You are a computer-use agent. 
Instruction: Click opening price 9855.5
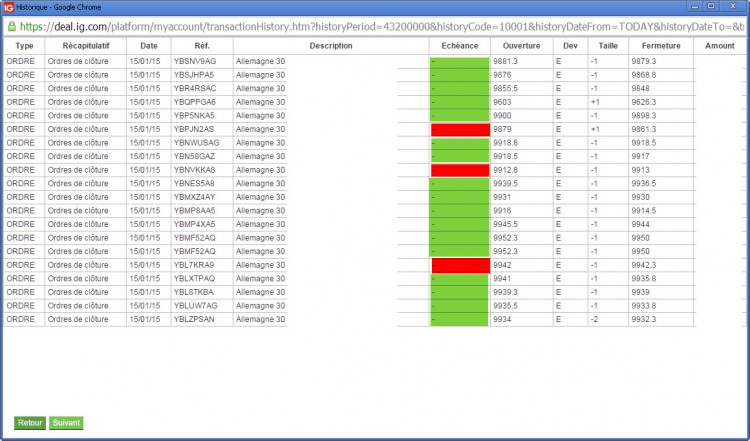[x=505, y=88]
